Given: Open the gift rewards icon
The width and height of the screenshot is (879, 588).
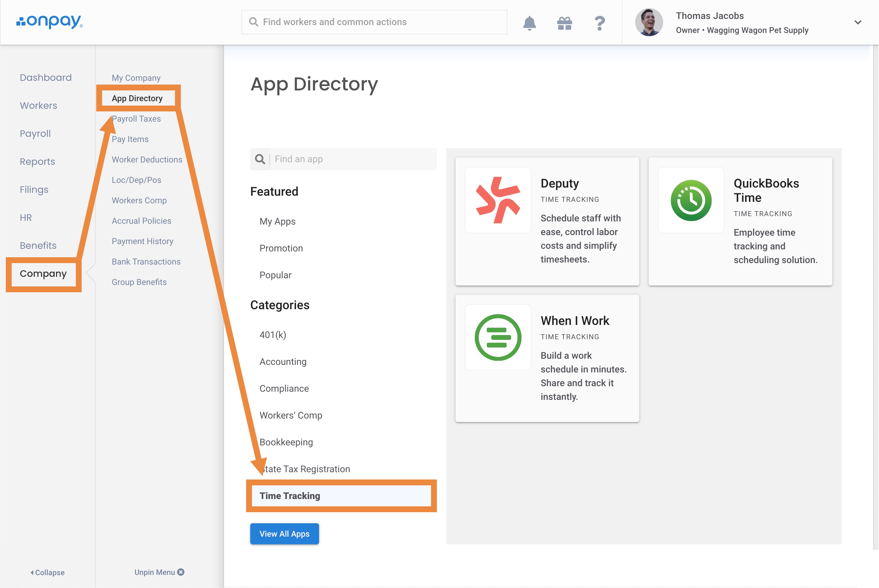Looking at the screenshot, I should (564, 23).
